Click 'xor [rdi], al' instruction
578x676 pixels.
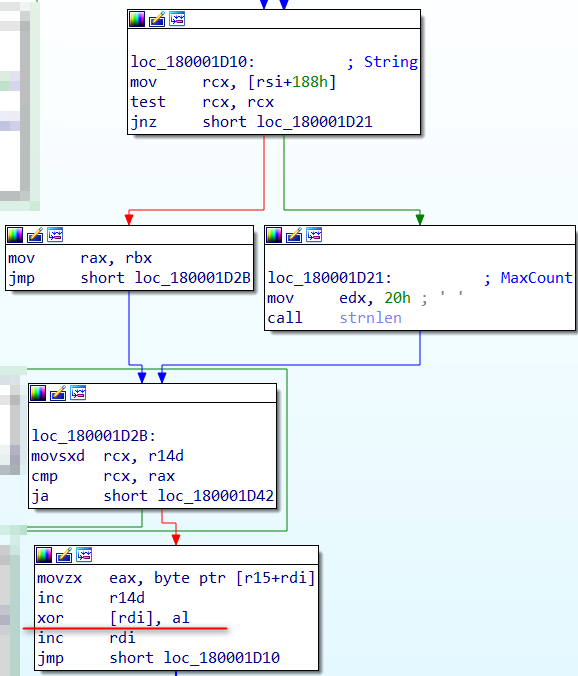[x=113, y=618]
